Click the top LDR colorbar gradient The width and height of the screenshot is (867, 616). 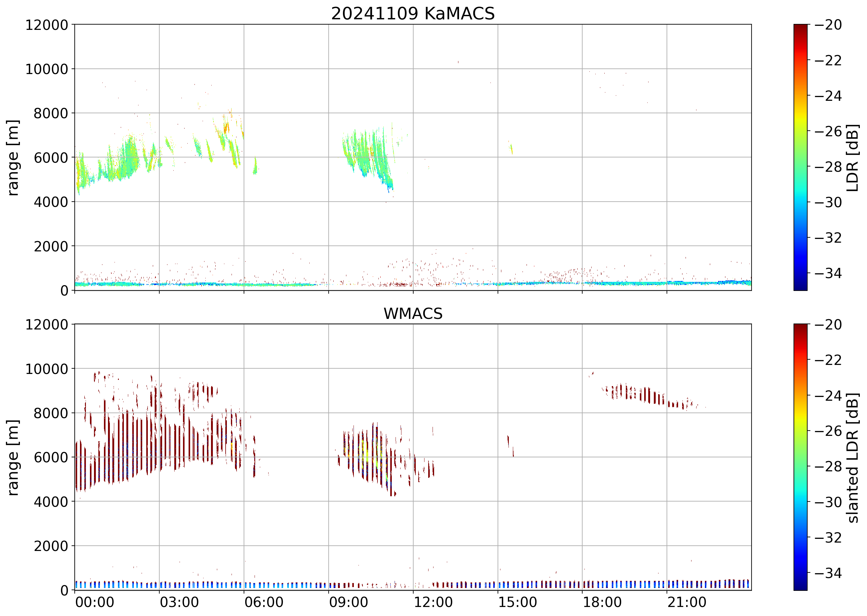click(x=800, y=157)
